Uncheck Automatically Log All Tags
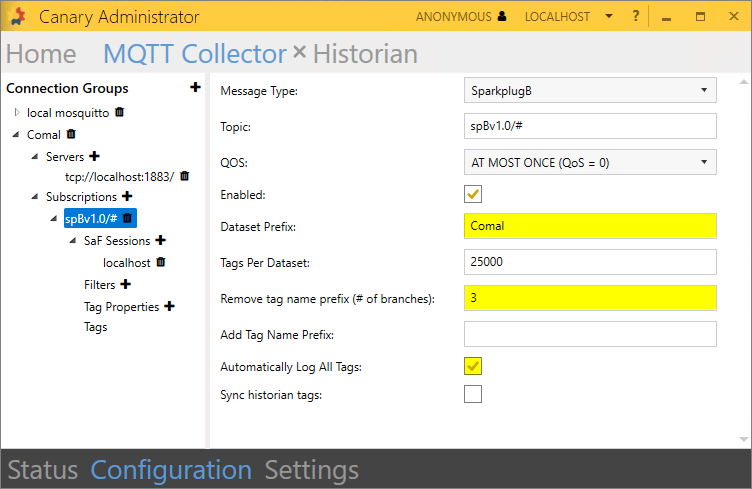 pyautogui.click(x=473, y=366)
